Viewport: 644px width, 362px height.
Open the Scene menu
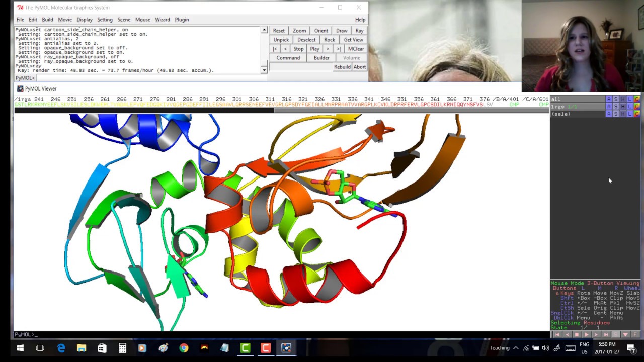coord(124,20)
